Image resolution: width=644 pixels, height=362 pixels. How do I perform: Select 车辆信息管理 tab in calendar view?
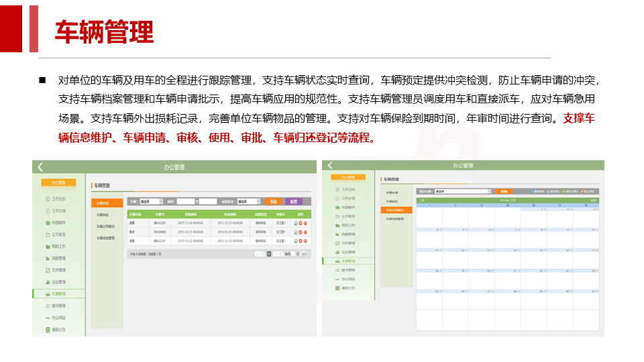coord(395,219)
